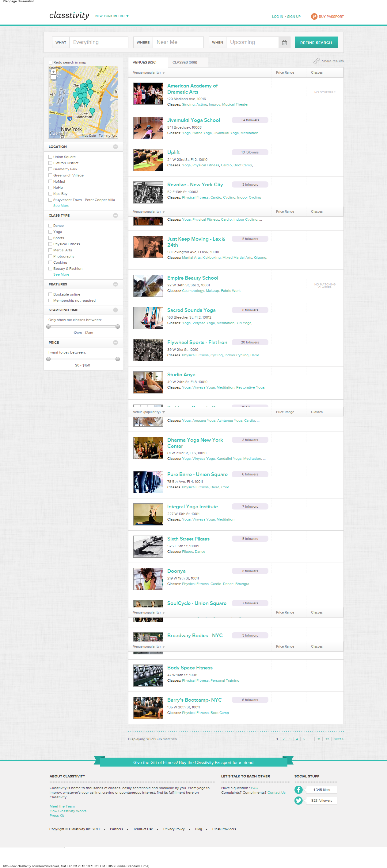387x868 pixels.
Task: Click the Buy Passport badge icon
Action: tap(314, 17)
